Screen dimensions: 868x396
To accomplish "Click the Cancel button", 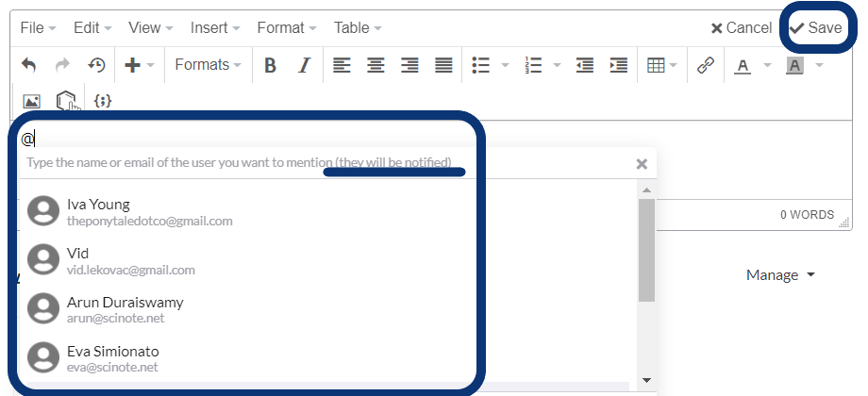I will (x=741, y=28).
